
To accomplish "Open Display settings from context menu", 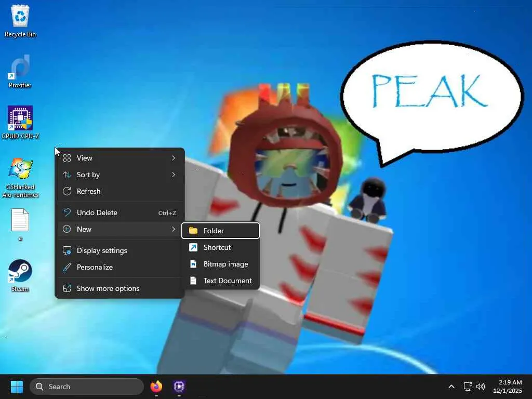I will pyautogui.click(x=119, y=251).
